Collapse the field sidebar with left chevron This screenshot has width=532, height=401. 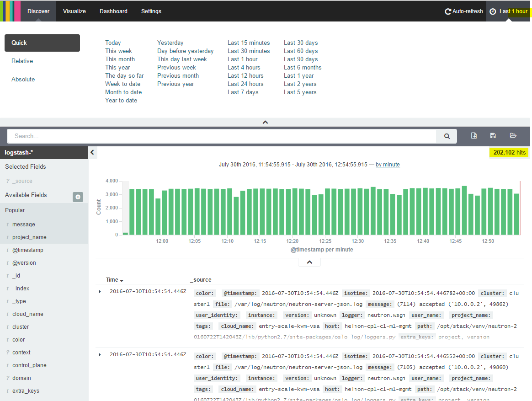92,152
